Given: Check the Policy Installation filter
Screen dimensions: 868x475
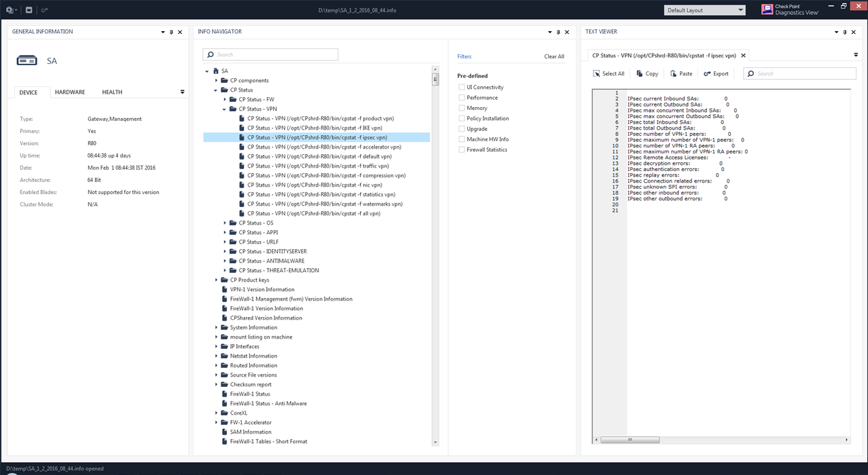Looking at the screenshot, I should click(x=462, y=118).
